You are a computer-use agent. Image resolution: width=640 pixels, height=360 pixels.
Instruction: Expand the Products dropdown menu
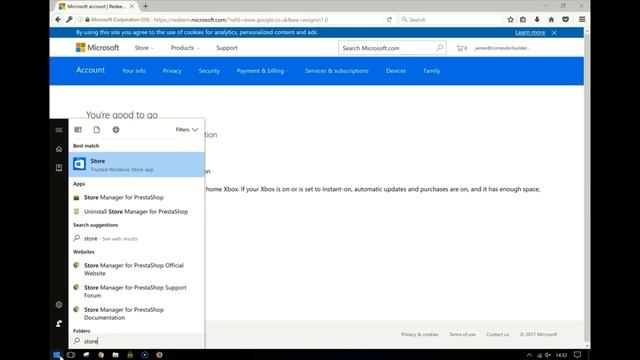coord(185,48)
